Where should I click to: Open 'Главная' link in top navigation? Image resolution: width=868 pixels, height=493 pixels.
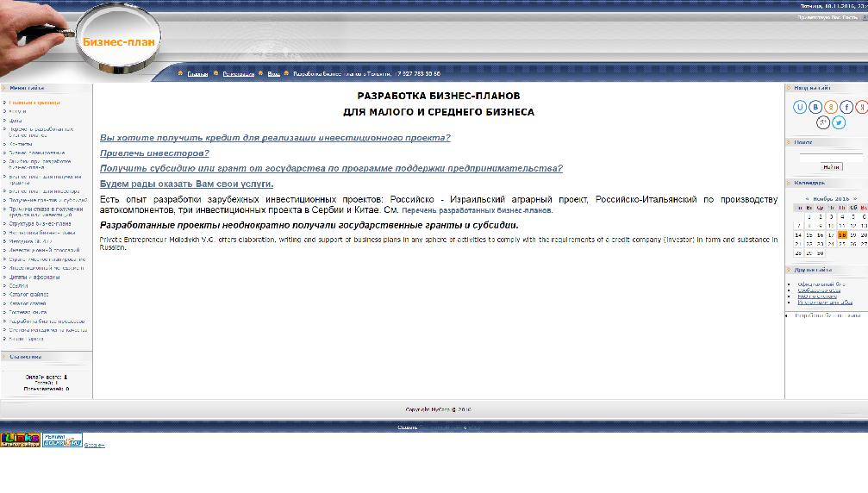(197, 74)
